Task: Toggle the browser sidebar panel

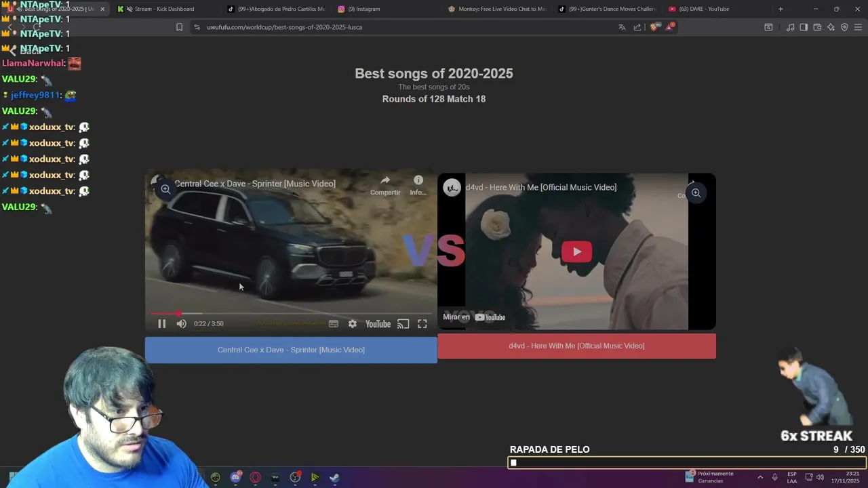Action: click(x=804, y=27)
